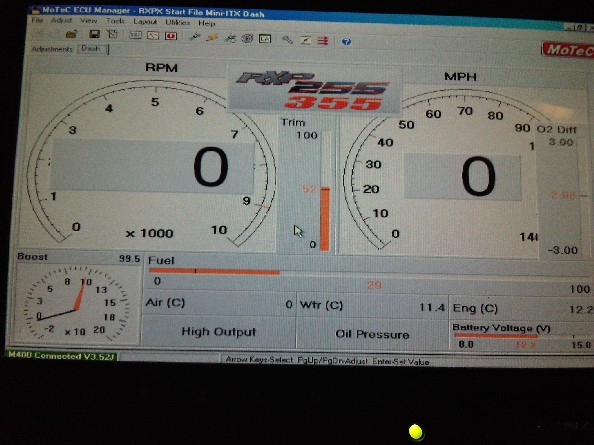Click the MPH value display showing 0

463,177
